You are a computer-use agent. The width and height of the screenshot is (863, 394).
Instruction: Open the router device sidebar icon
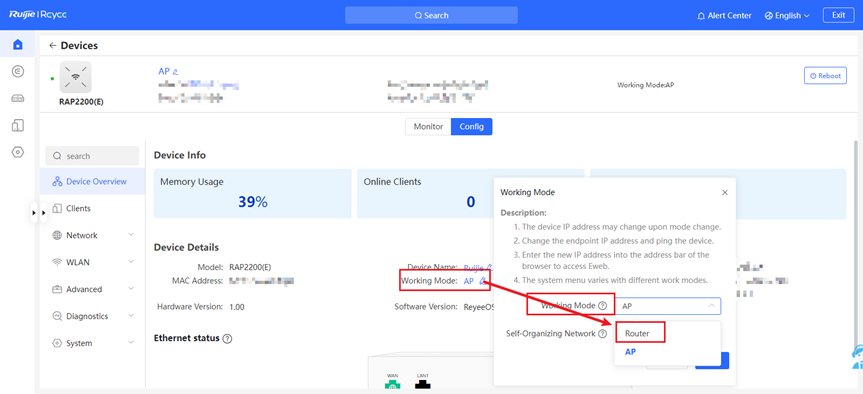[x=18, y=98]
